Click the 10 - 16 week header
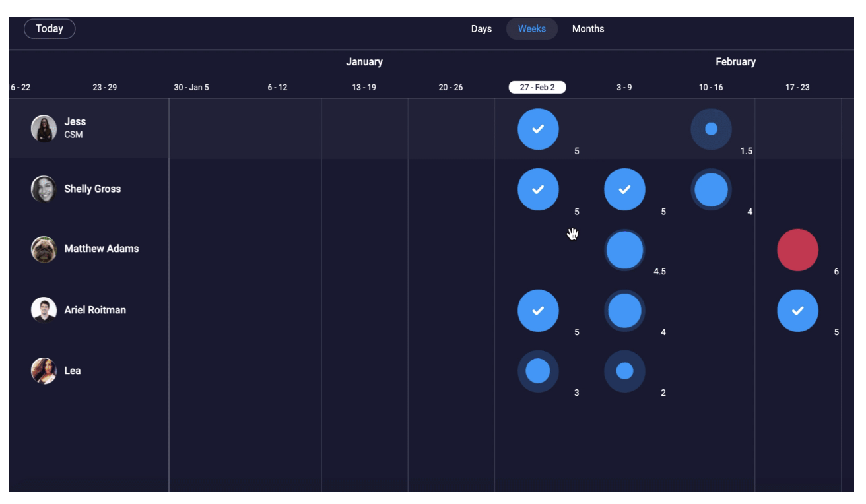The width and height of the screenshot is (866, 504). 711,88
